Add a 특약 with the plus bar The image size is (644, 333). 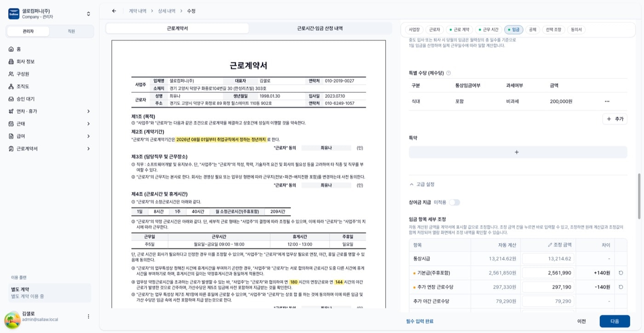517,152
